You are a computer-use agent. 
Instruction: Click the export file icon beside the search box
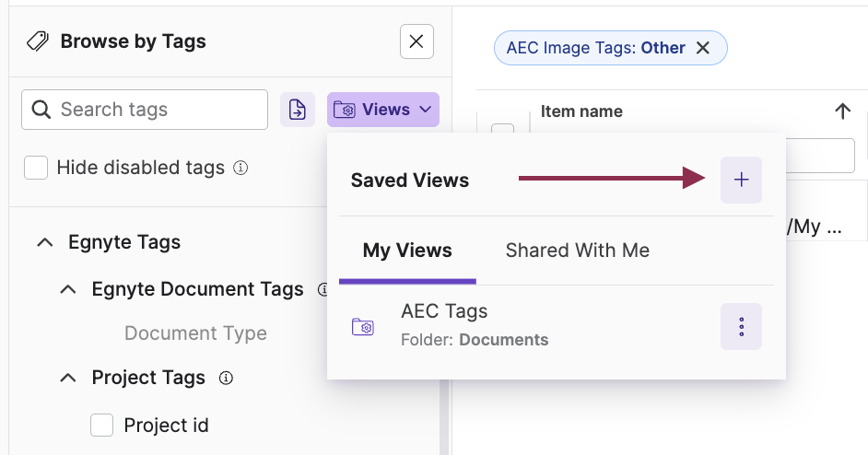pos(298,110)
